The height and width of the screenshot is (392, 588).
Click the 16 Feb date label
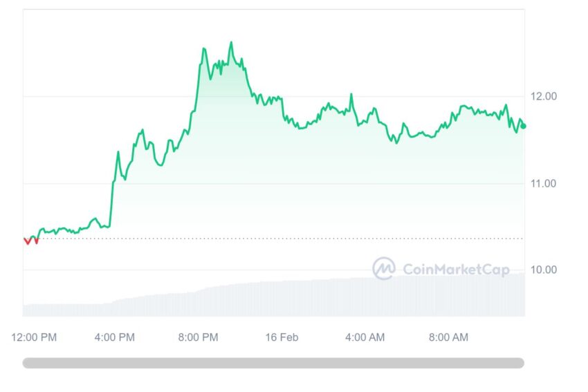coord(282,337)
